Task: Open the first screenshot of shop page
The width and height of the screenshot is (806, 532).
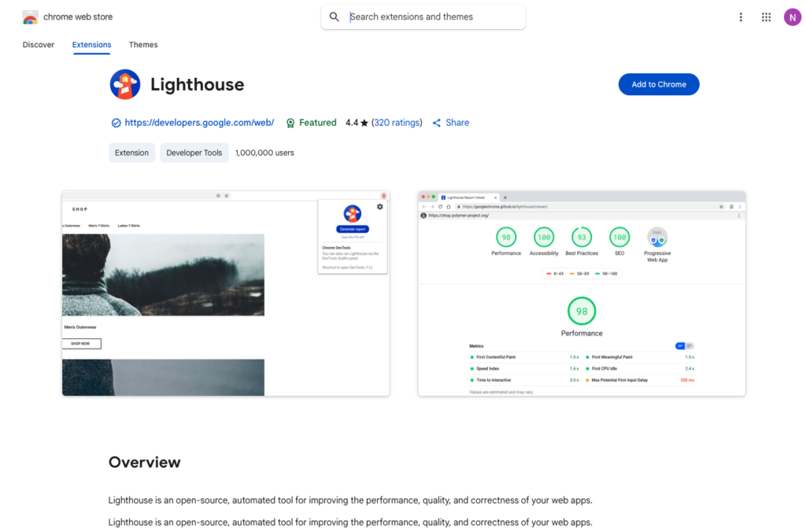Action: point(226,294)
